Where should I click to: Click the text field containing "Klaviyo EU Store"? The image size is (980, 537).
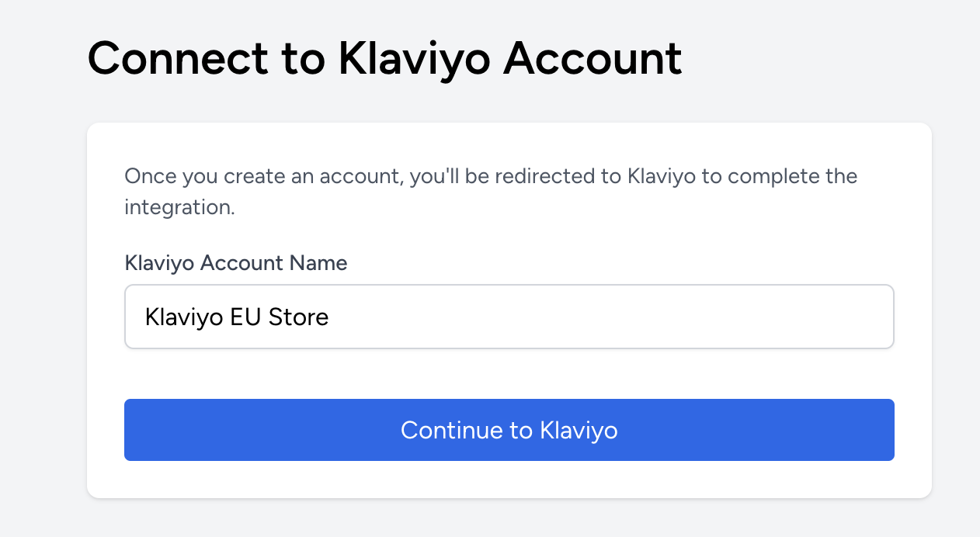[509, 317]
